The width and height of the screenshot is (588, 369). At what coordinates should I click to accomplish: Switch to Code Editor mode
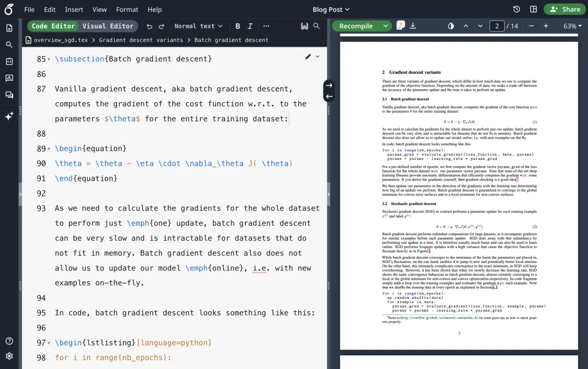point(53,26)
